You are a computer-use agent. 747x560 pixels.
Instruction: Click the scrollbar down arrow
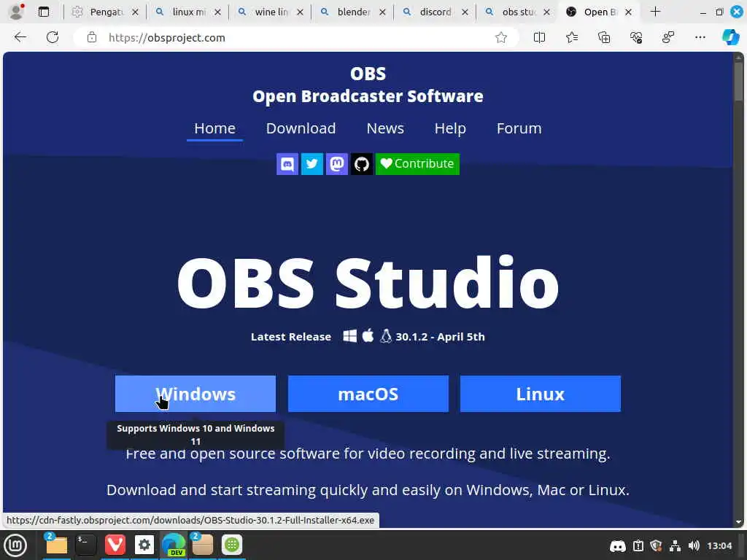tap(738, 521)
